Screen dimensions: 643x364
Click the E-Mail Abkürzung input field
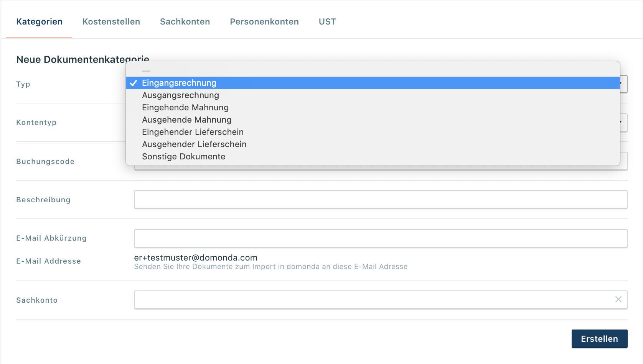point(380,238)
